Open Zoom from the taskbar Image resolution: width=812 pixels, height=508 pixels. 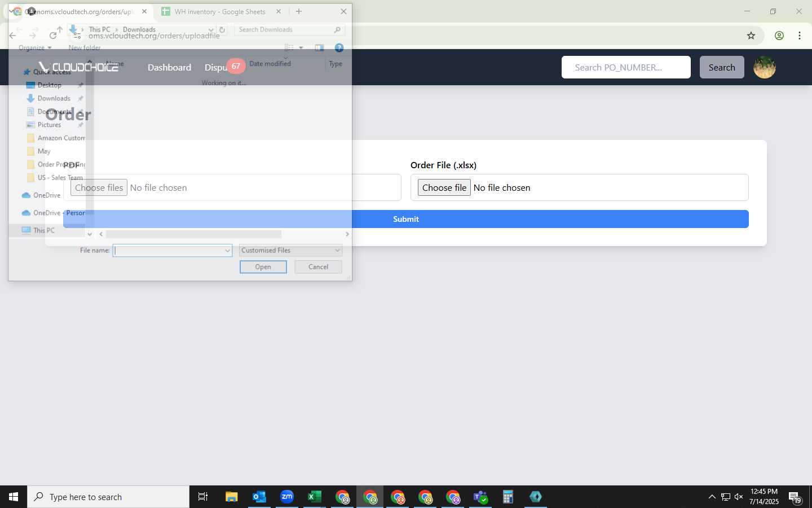tap(287, 497)
